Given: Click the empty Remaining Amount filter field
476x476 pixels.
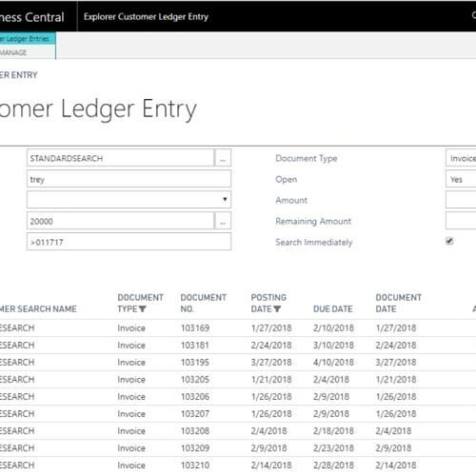Looking at the screenshot, I should [x=461, y=221].
